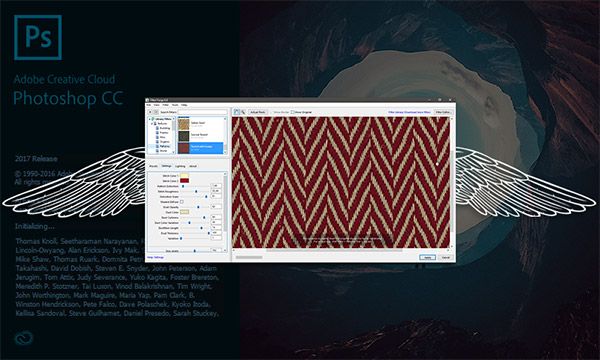Toggle the Disable Diffuse checkbox
Viewport: 600px width, 360px height.
pyautogui.click(x=182, y=202)
